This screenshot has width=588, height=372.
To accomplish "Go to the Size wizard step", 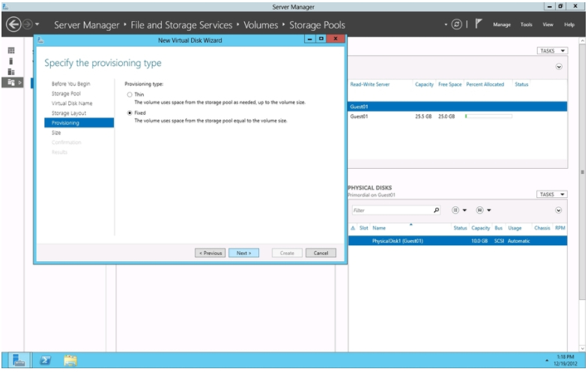I will coord(56,133).
